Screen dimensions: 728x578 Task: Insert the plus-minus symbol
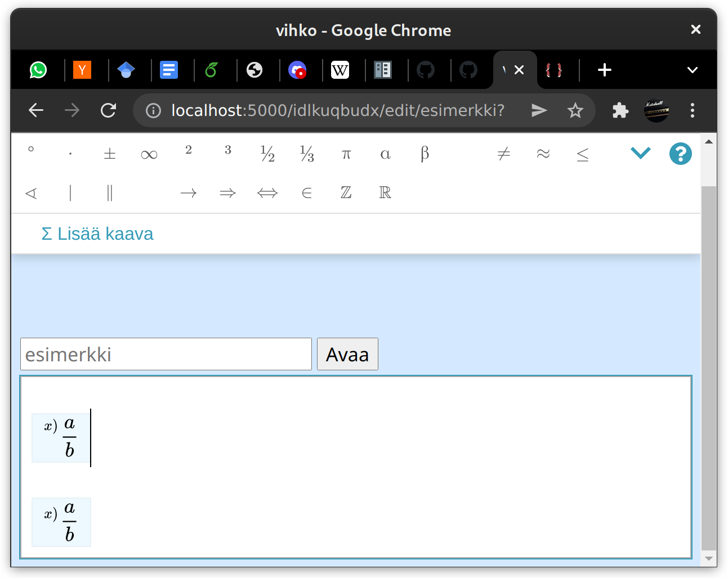coord(109,153)
